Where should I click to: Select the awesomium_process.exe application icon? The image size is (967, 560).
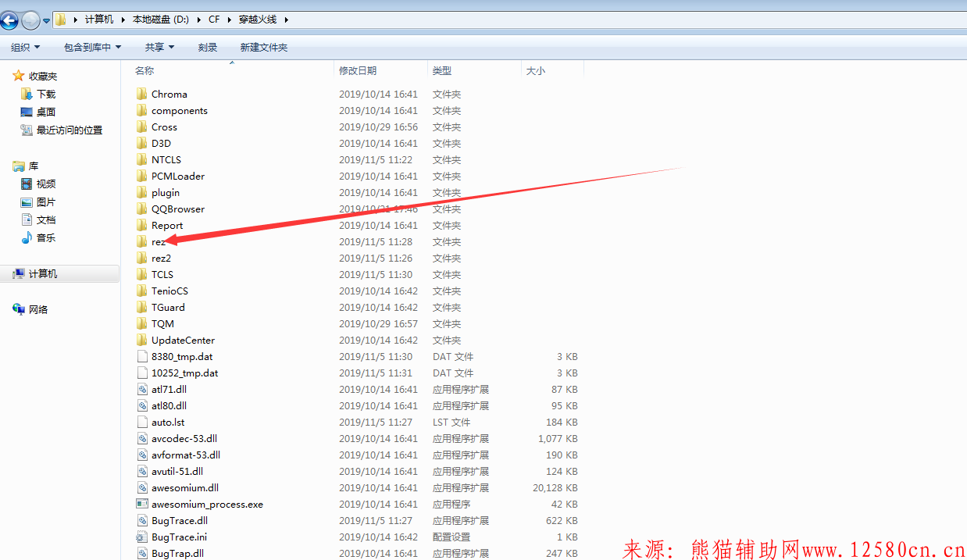(142, 504)
